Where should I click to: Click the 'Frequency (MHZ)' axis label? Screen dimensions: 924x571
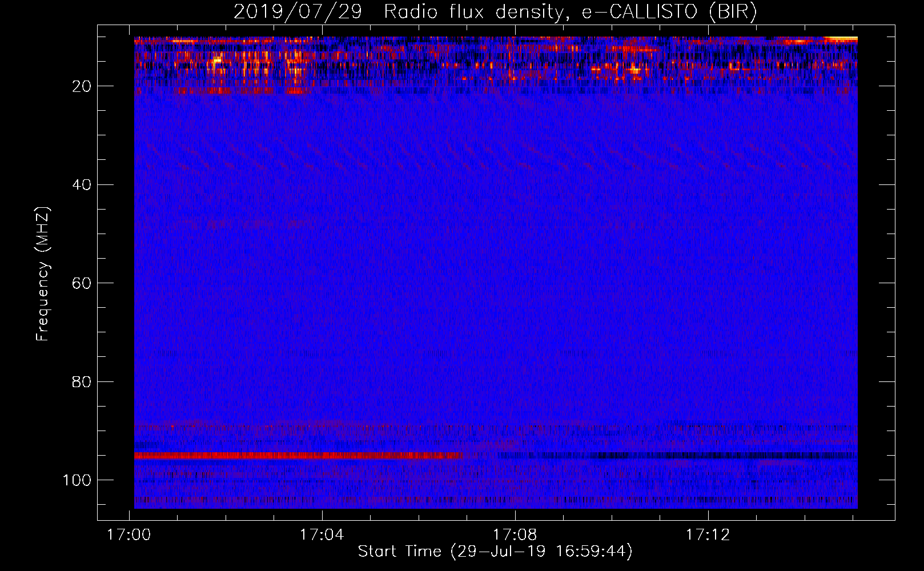click(x=43, y=274)
